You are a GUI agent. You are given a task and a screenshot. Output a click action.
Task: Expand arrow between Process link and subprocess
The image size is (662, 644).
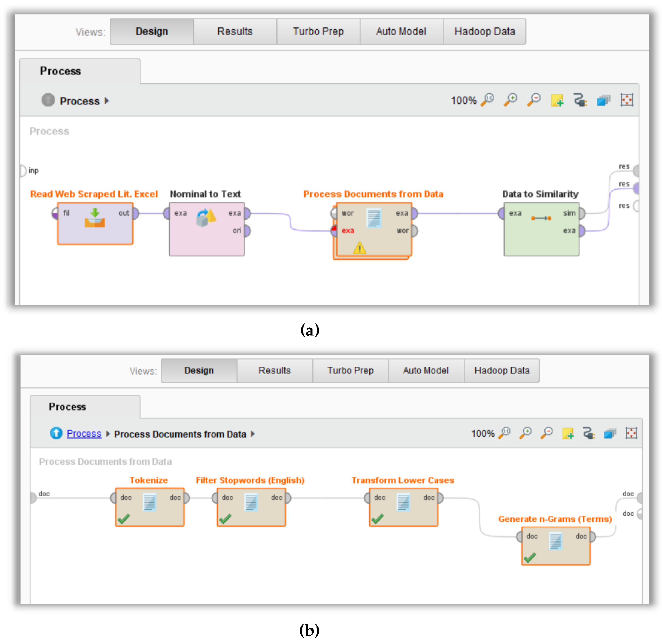(x=108, y=434)
